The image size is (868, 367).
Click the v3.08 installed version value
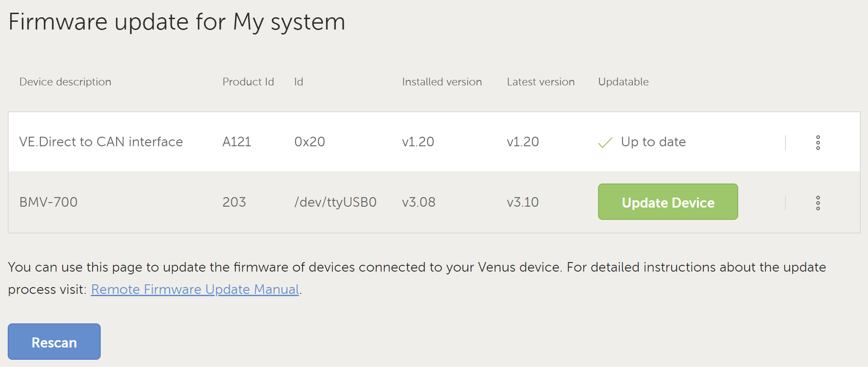(x=419, y=202)
